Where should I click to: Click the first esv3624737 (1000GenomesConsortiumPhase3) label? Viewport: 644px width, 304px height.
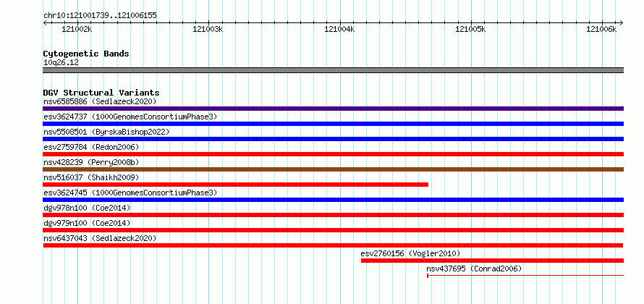point(130,117)
